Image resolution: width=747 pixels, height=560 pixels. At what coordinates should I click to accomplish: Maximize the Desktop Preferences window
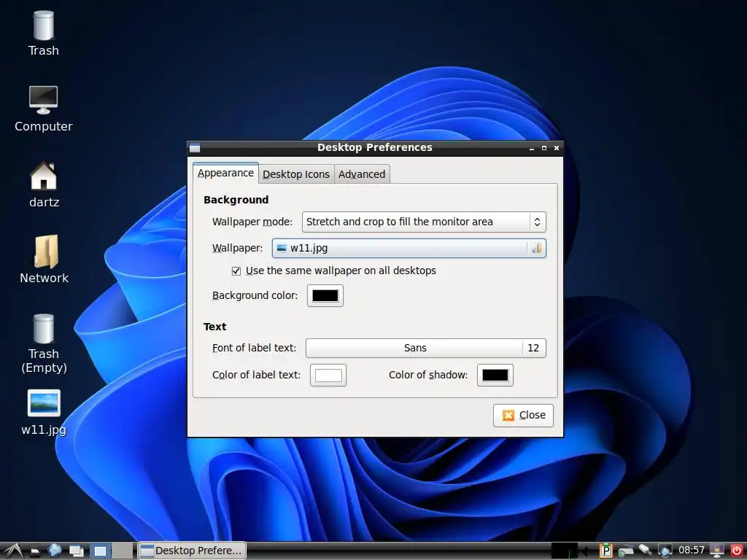(x=544, y=148)
